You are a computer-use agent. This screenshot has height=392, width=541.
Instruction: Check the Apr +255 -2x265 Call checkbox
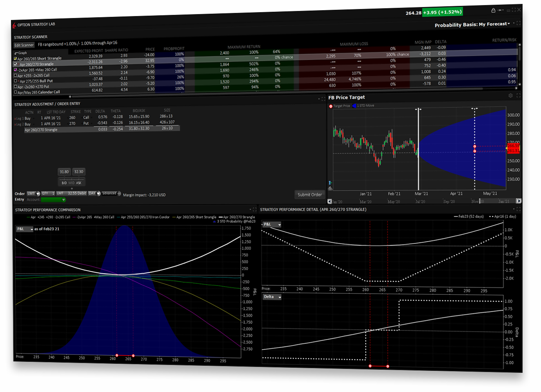click(x=15, y=75)
